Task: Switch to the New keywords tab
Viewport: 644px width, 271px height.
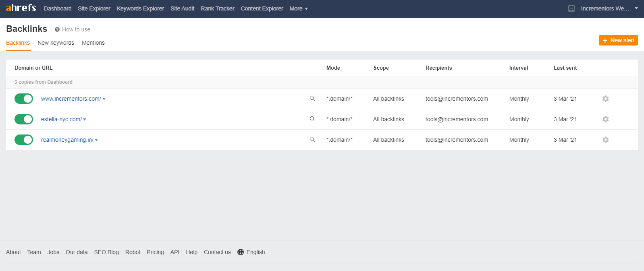Action: click(x=56, y=43)
